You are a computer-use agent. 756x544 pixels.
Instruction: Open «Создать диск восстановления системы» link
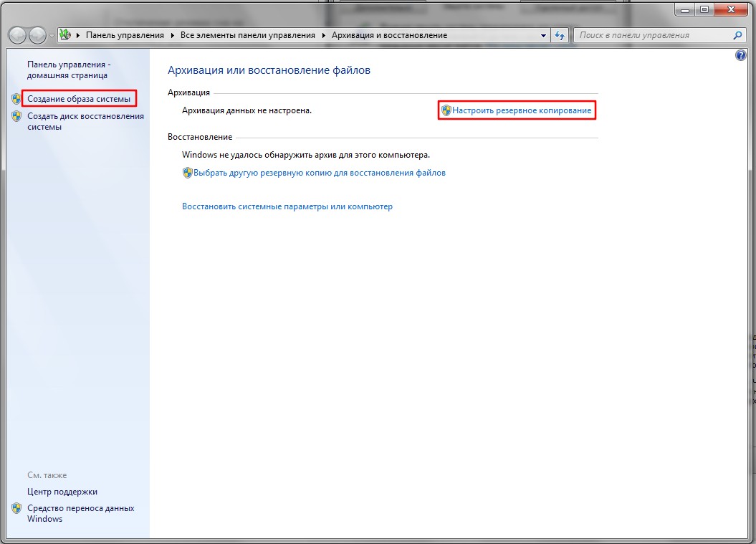pyautogui.click(x=85, y=122)
